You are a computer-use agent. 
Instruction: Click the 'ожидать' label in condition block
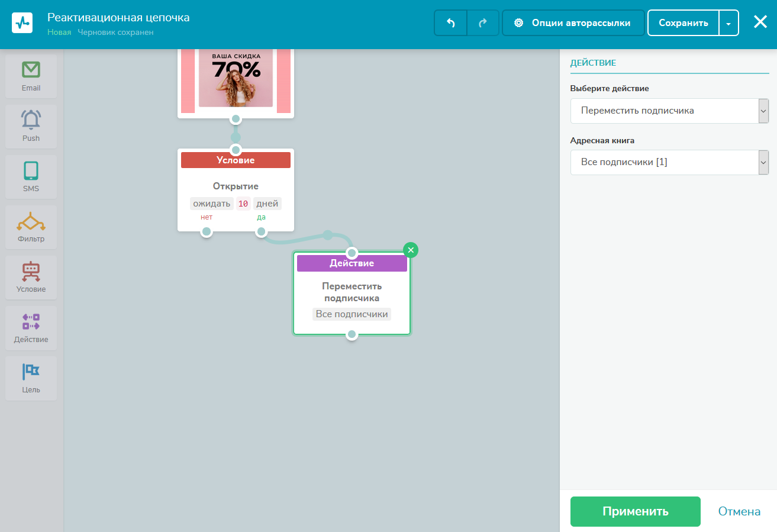(x=211, y=204)
